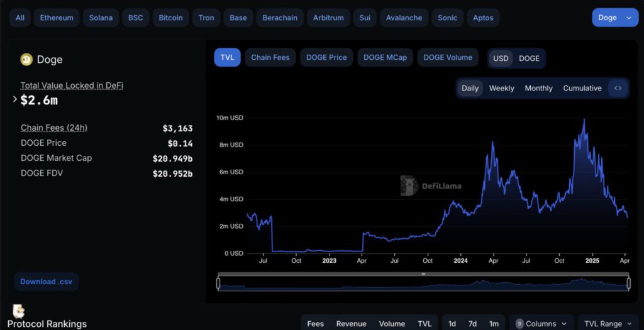The image size is (644, 330).
Task: Switch denomination to DOGE
Action: pos(529,58)
